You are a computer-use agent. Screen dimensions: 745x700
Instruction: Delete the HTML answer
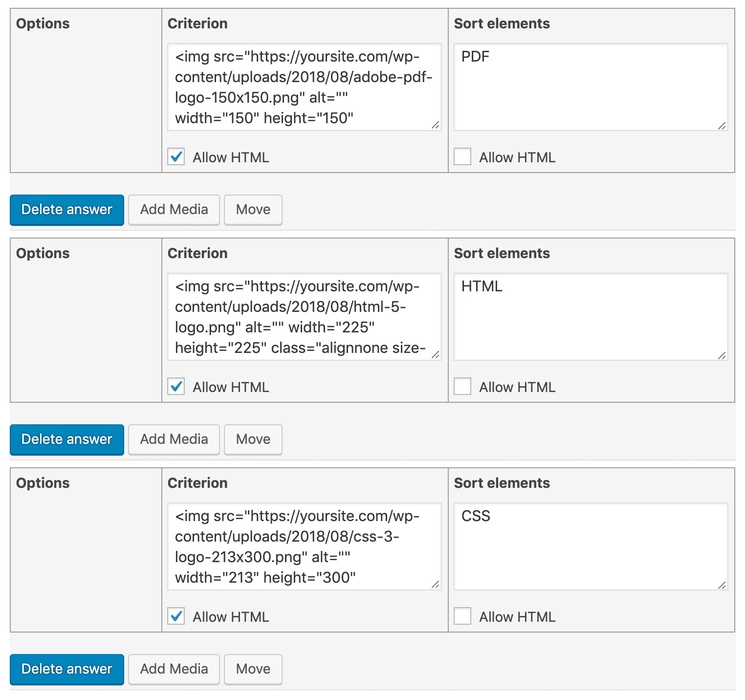tap(67, 439)
